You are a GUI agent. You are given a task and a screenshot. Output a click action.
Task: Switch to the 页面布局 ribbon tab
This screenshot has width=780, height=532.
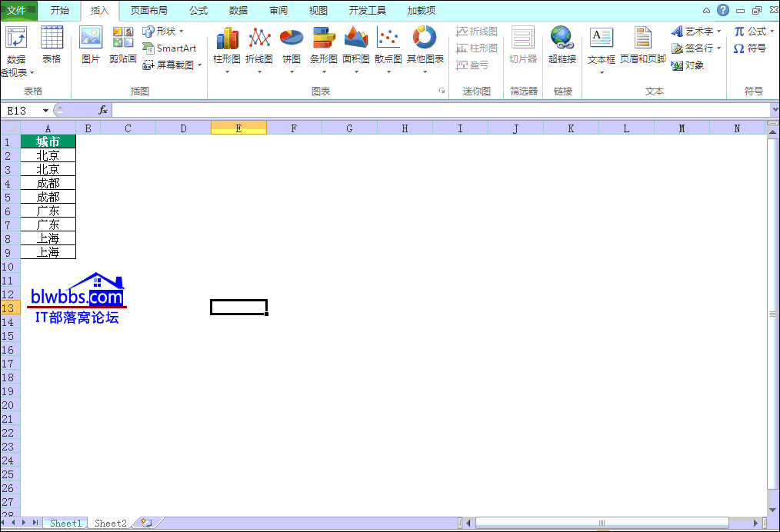(148, 10)
